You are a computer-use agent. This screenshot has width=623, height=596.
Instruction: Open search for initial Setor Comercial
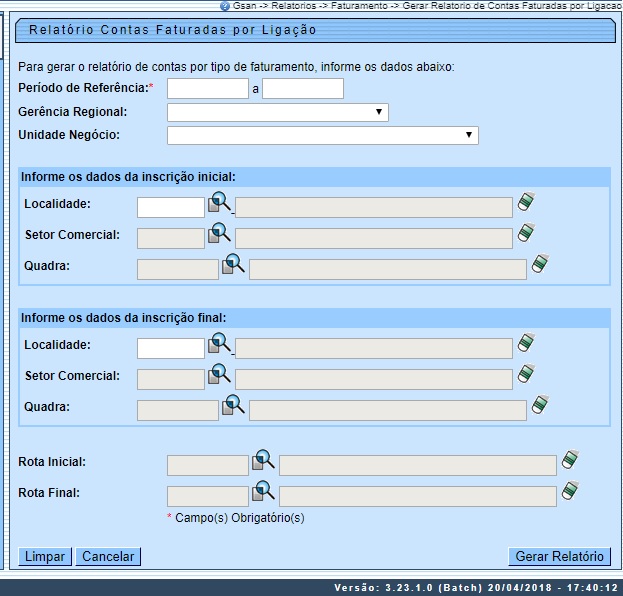219,233
